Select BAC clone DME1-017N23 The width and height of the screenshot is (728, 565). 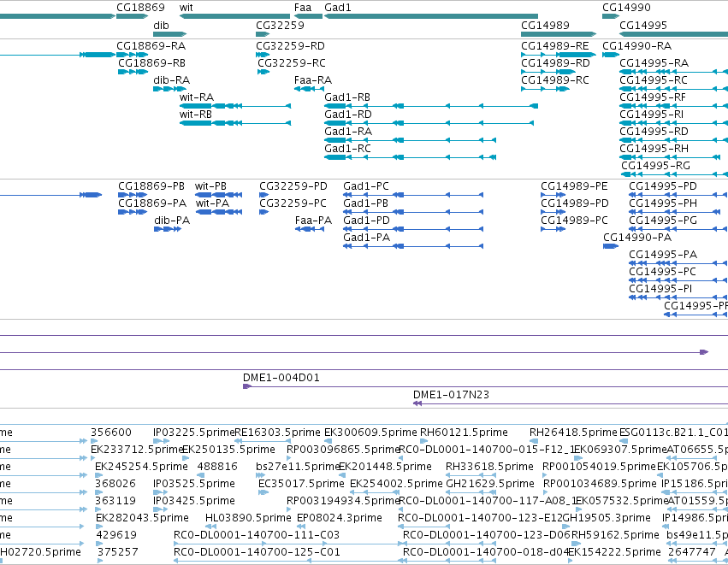click(x=571, y=403)
